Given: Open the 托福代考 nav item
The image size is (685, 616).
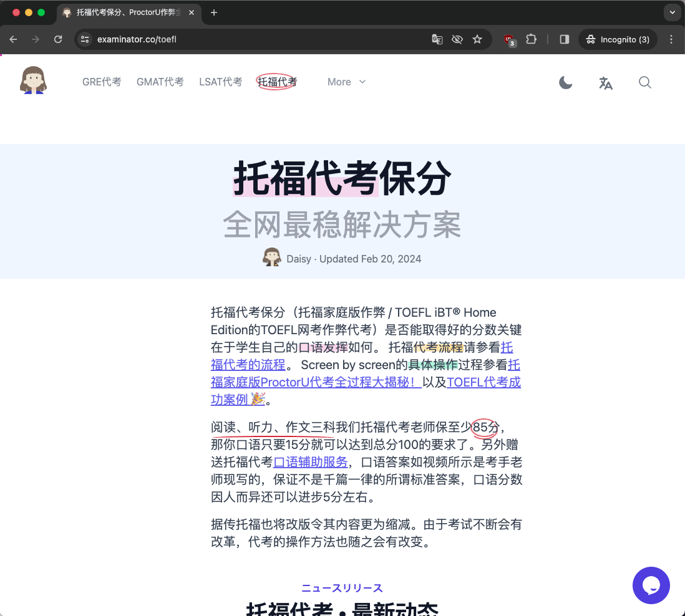Looking at the screenshot, I should pos(277,82).
